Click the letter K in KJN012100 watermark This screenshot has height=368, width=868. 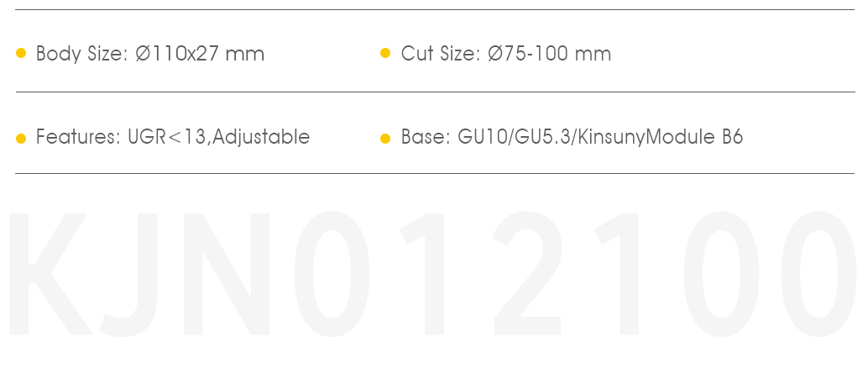point(50,274)
